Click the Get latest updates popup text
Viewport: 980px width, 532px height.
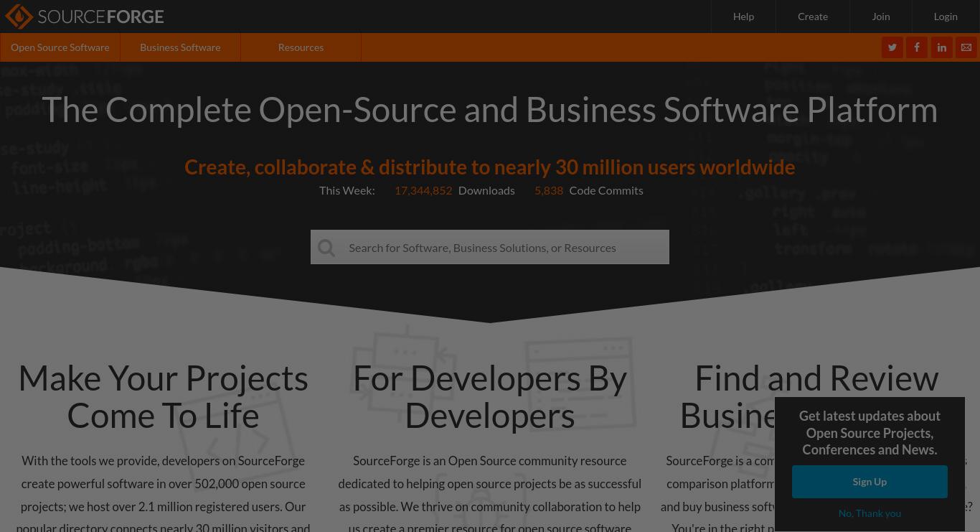point(870,433)
